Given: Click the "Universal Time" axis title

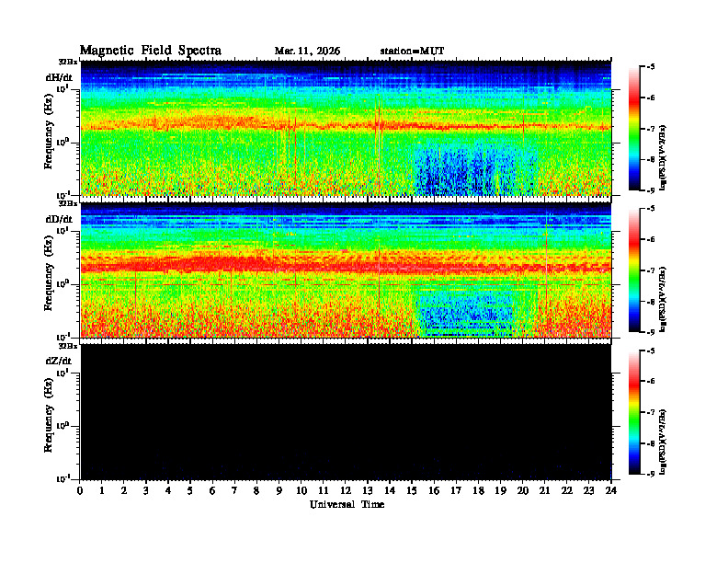Looking at the screenshot, I should click(x=347, y=504).
